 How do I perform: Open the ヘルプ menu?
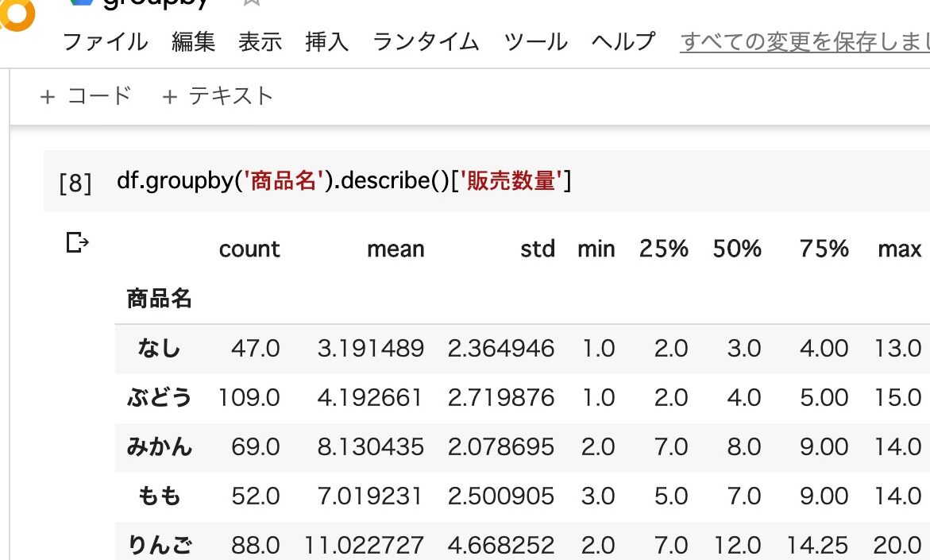623,42
